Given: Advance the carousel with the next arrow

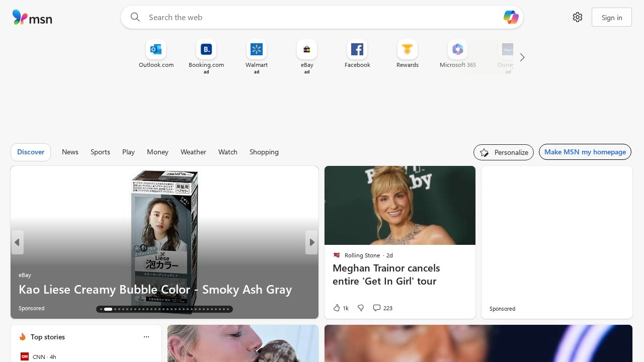Looking at the screenshot, I should (x=311, y=242).
